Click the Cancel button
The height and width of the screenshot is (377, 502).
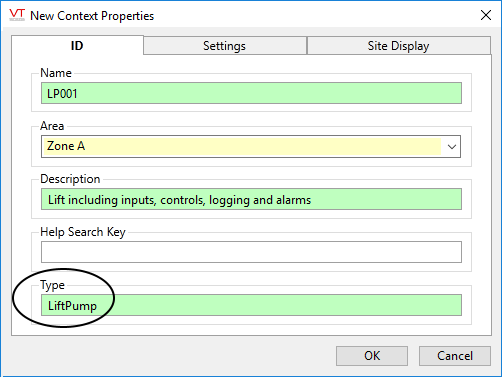coord(455,356)
